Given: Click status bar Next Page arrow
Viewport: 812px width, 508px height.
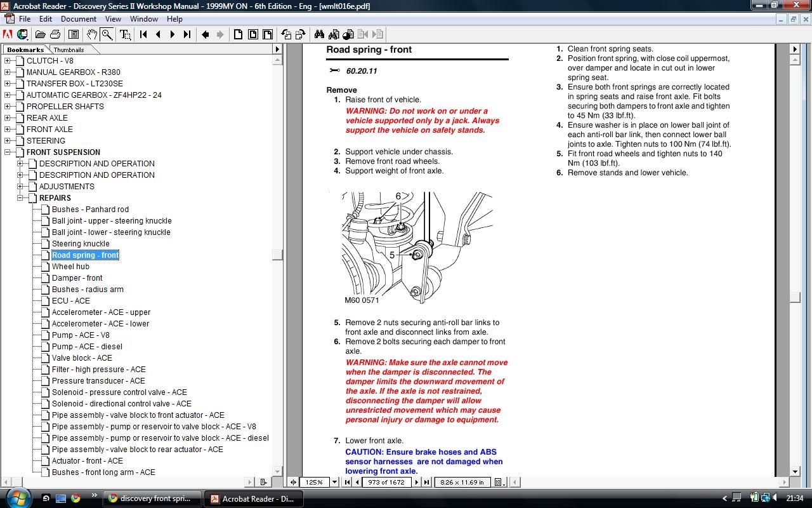Looking at the screenshot, I should [417, 482].
